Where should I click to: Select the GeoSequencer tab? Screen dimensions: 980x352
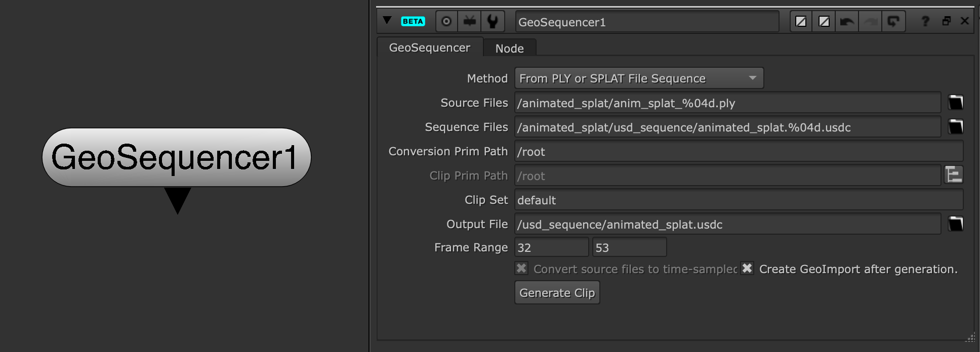tap(429, 48)
